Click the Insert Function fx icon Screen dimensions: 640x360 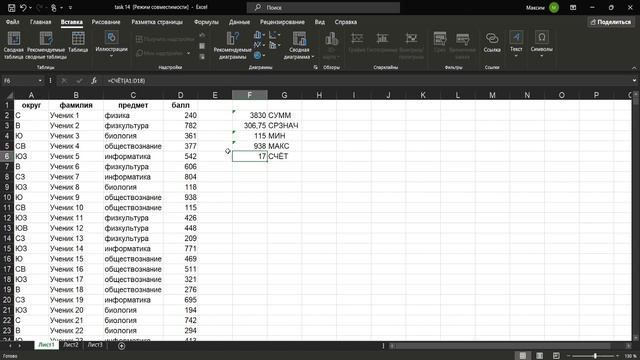click(94, 81)
